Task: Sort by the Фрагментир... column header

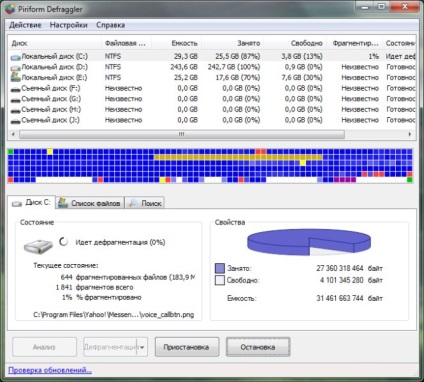Action: 354,43
